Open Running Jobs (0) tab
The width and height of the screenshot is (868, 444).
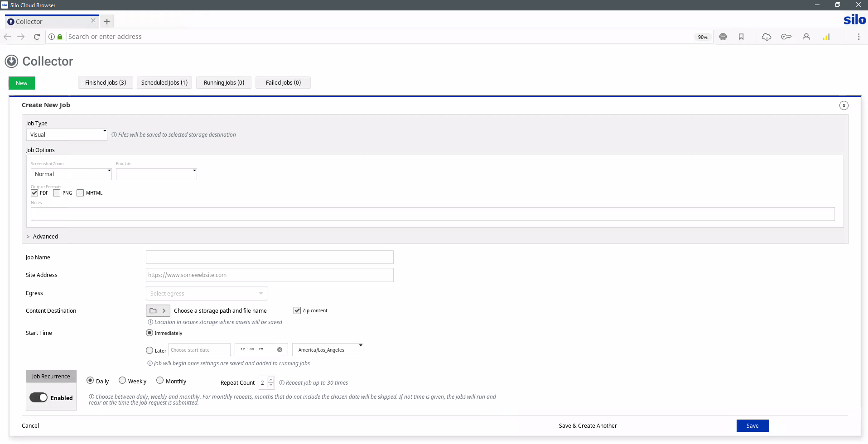pyautogui.click(x=224, y=82)
